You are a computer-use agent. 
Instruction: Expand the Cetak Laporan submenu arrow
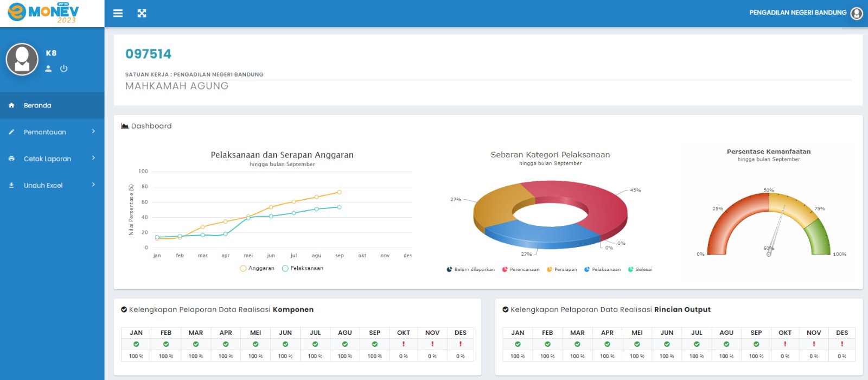(93, 158)
